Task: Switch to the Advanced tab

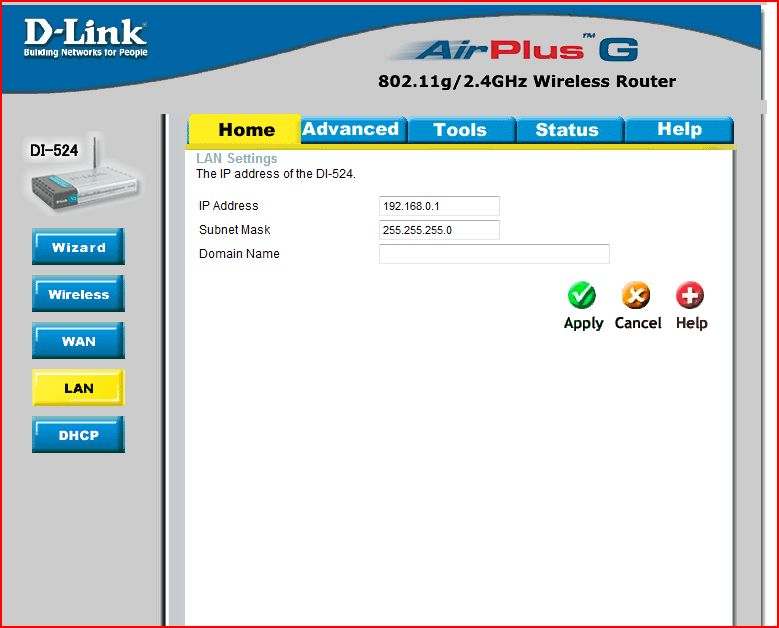Action: pyautogui.click(x=353, y=130)
